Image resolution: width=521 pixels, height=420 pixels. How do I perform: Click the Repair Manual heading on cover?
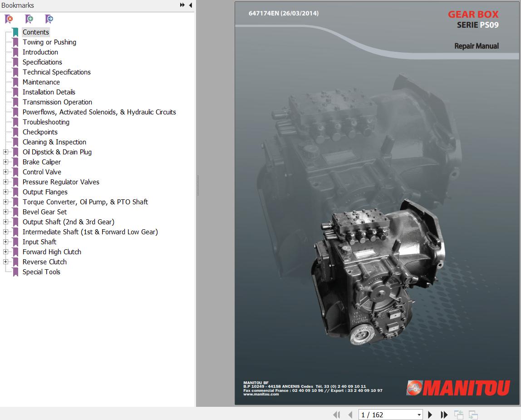[x=477, y=46]
